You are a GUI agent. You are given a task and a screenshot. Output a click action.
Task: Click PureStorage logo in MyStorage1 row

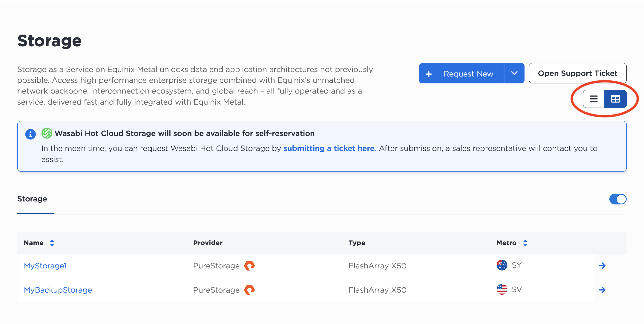249,265
